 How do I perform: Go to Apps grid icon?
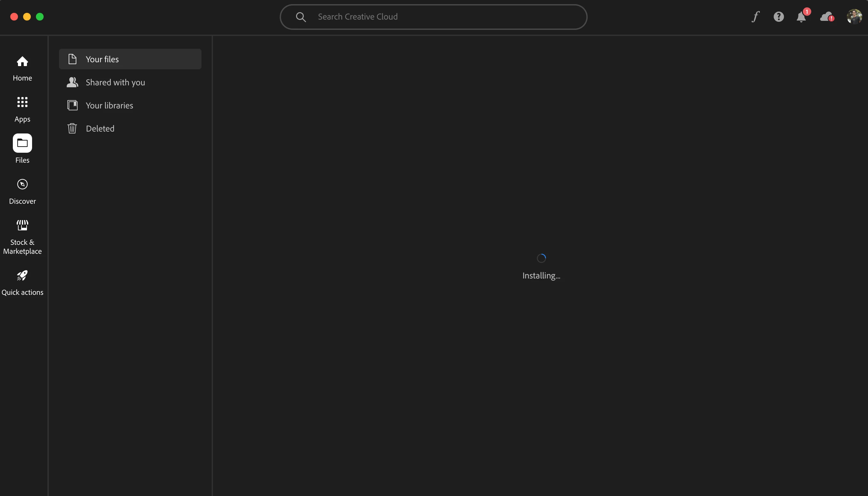pos(22,102)
